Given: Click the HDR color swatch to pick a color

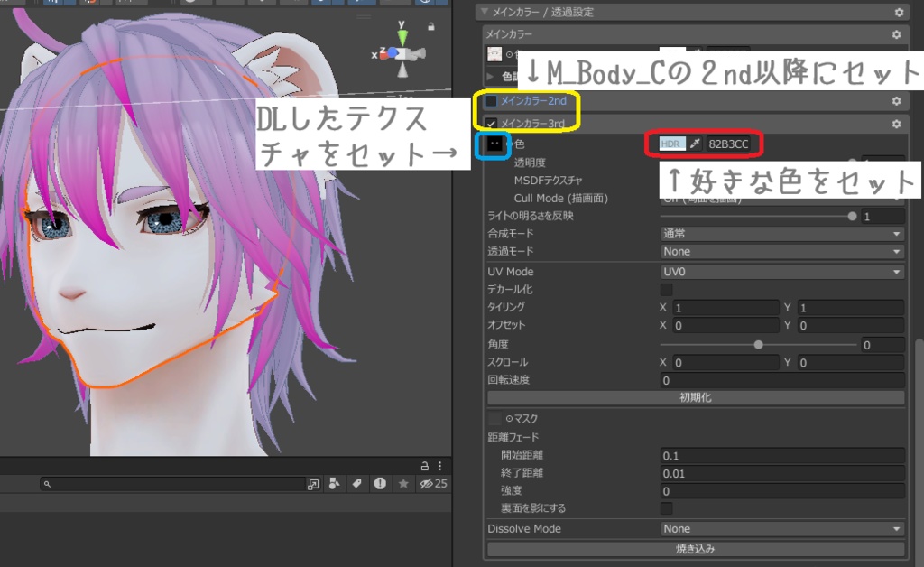Looking at the screenshot, I should coord(672,143).
